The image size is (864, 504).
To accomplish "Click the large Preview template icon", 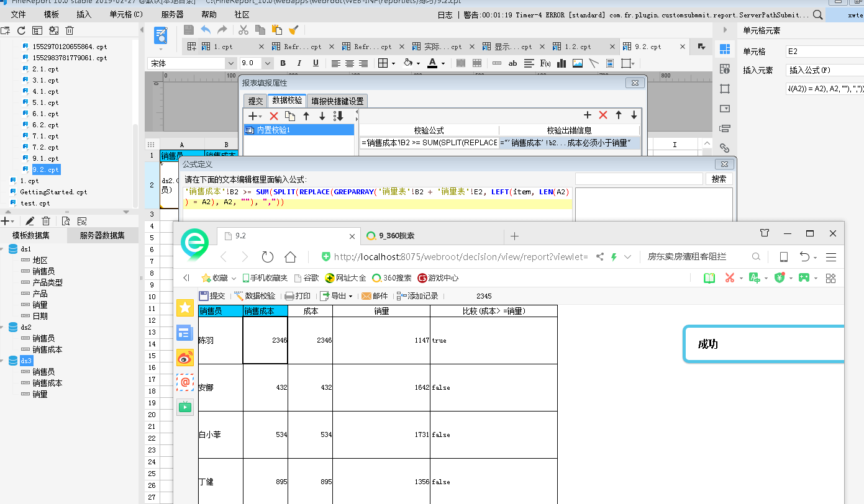I will [161, 36].
